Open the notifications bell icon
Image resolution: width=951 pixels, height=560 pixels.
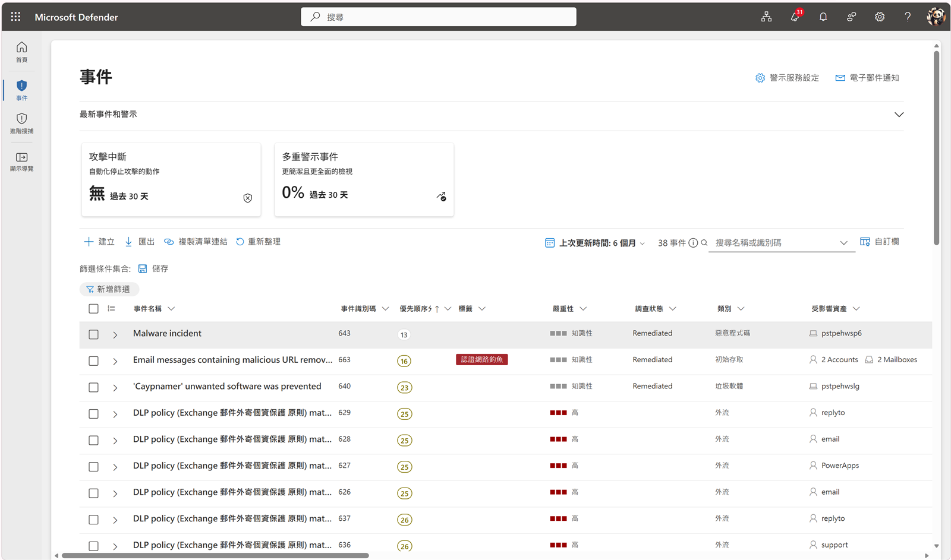(x=823, y=17)
